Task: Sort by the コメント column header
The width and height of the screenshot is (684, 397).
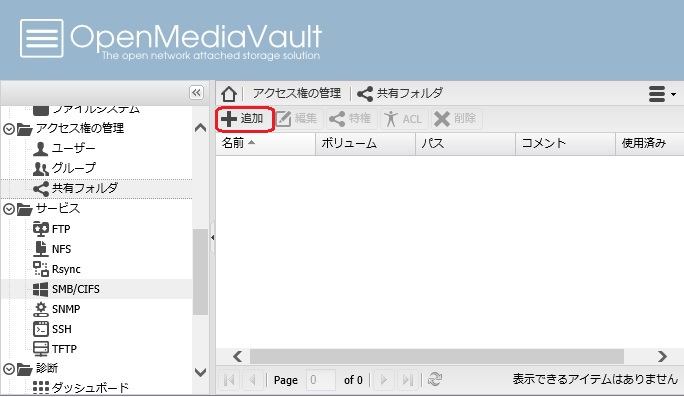Action: (565, 144)
